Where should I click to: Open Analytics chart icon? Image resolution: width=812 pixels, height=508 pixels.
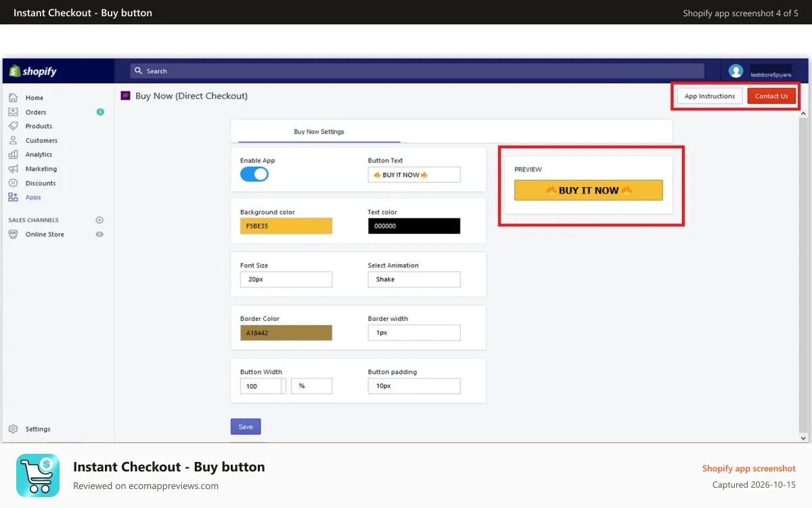pyautogui.click(x=13, y=154)
